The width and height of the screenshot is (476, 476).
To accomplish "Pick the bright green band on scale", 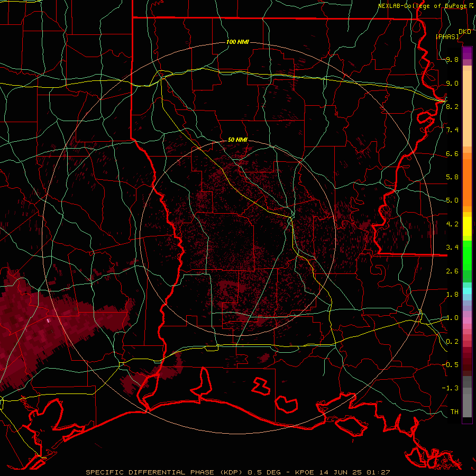I will (467, 255).
